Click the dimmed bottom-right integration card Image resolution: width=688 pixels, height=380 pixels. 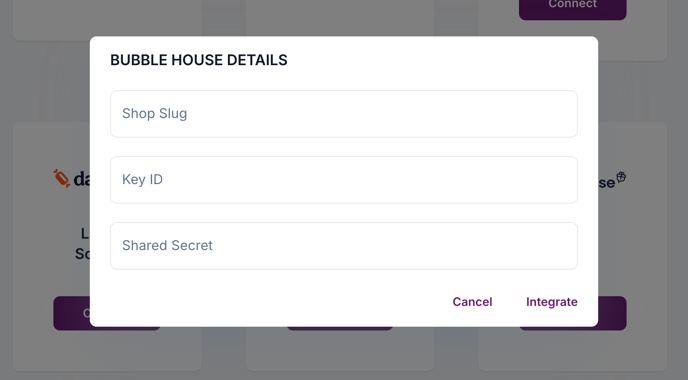pos(632,246)
